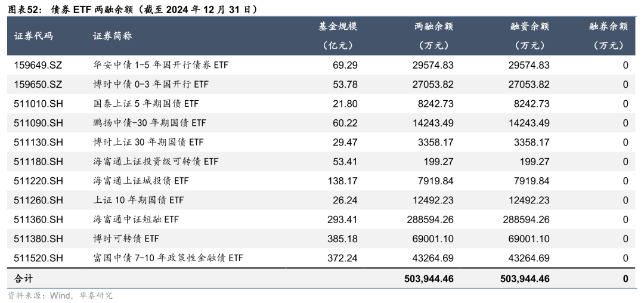This screenshot has width=644, height=303.
Task: Select the code cell 511010.SH
Action: (x=38, y=104)
